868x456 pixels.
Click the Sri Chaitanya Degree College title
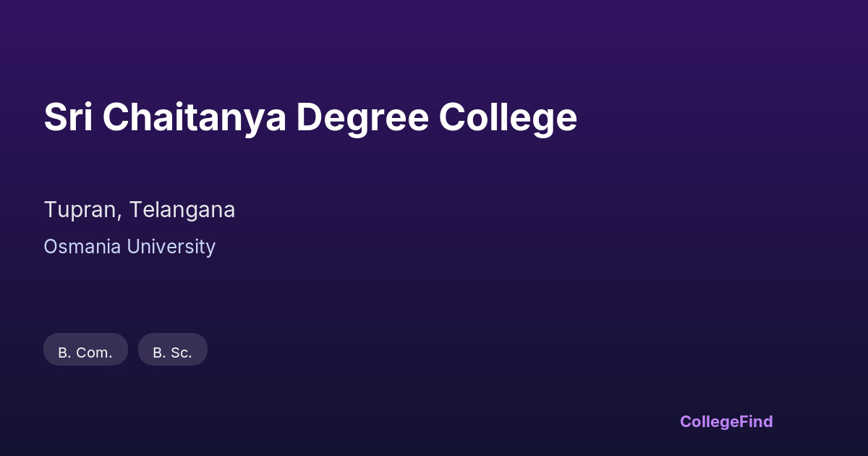tap(310, 117)
